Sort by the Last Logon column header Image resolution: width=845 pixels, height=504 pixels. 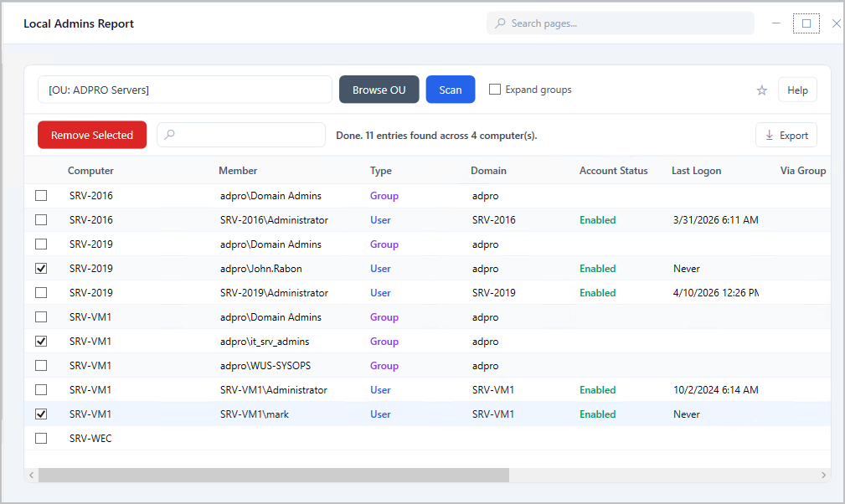click(x=696, y=171)
